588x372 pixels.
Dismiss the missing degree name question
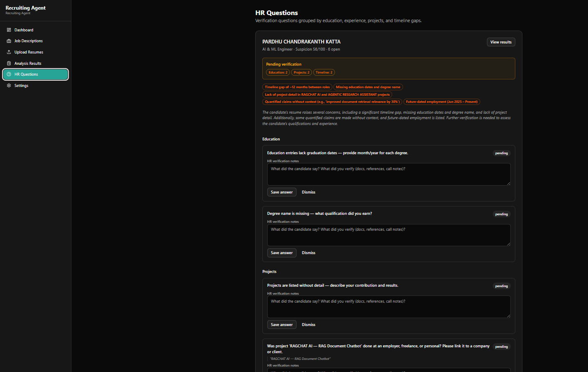(x=309, y=253)
